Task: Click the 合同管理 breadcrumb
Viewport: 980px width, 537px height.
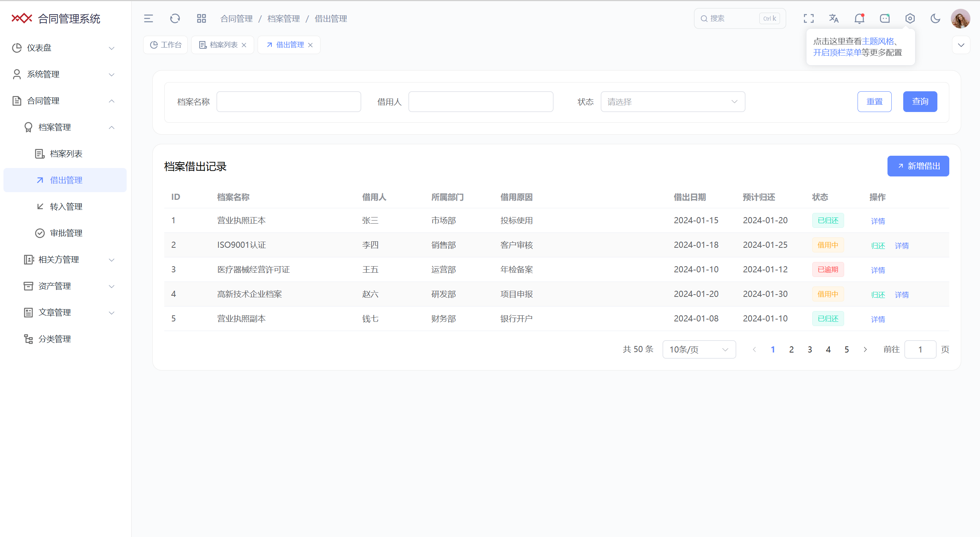Action: (x=236, y=19)
